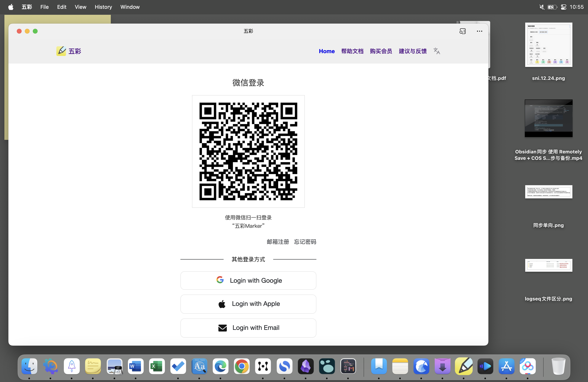Click the battery status icon
The image size is (588, 382).
click(x=552, y=7)
